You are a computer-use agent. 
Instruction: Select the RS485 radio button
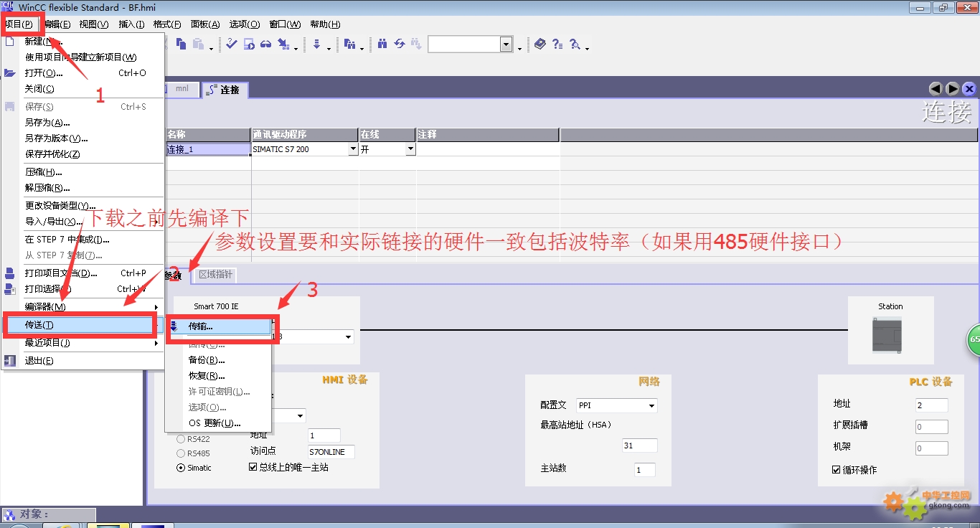point(181,453)
